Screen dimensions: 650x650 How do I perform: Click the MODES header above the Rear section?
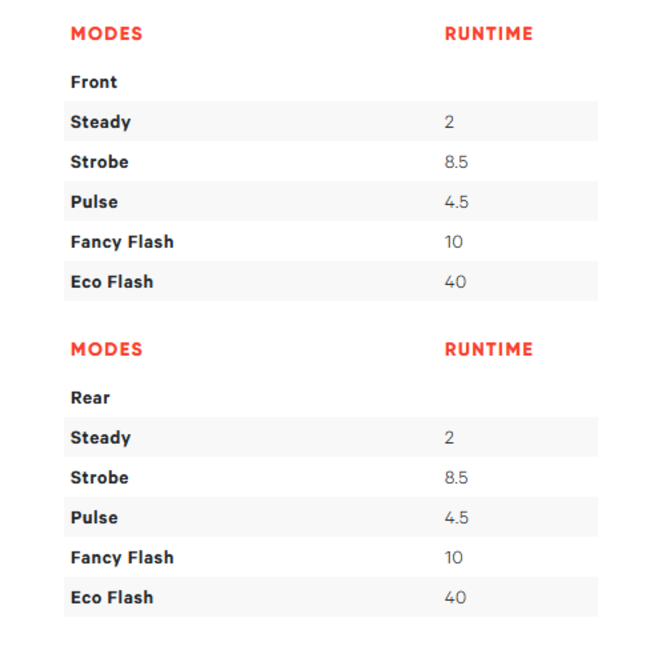106,350
